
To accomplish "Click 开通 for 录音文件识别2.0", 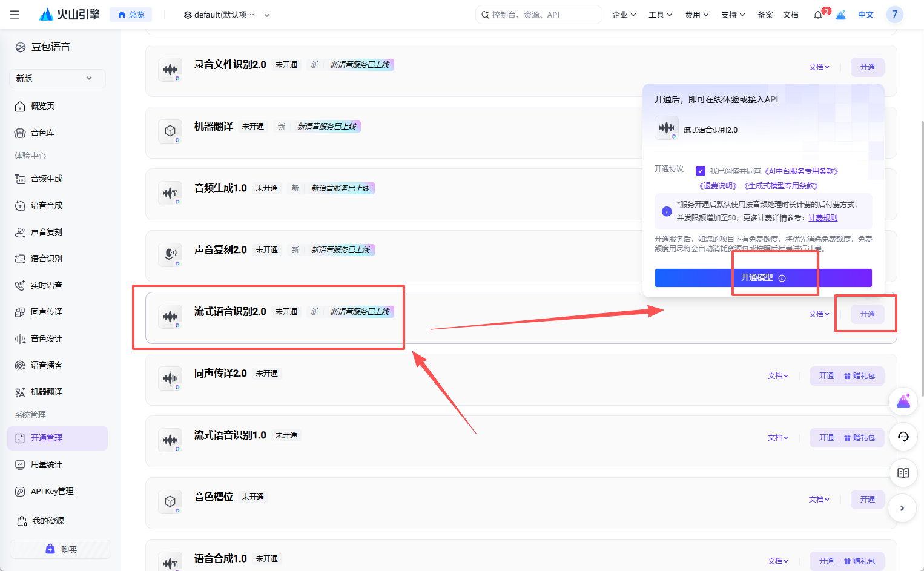I will point(867,67).
